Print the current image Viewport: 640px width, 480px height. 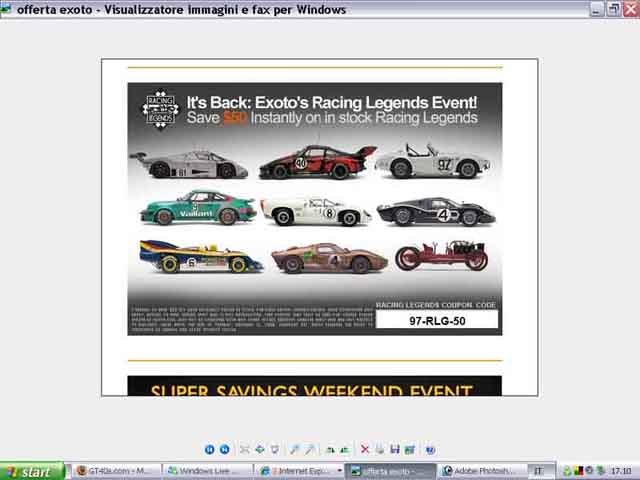click(380, 449)
